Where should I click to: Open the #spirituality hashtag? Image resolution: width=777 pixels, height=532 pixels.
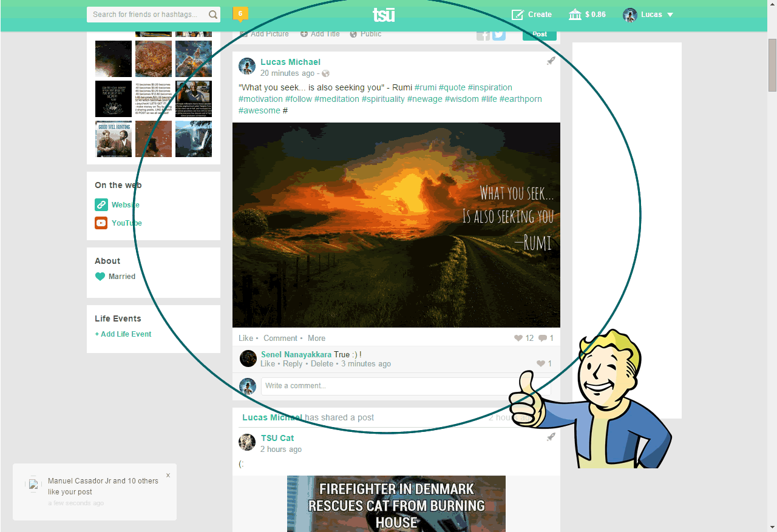(383, 99)
